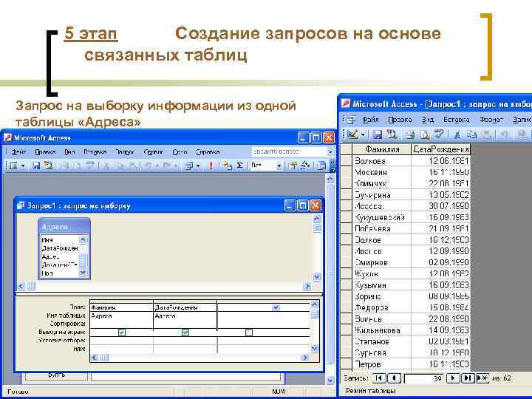532x399 pixels.
Task: Click the Фамилия column header in datasheet
Action: (x=382, y=149)
